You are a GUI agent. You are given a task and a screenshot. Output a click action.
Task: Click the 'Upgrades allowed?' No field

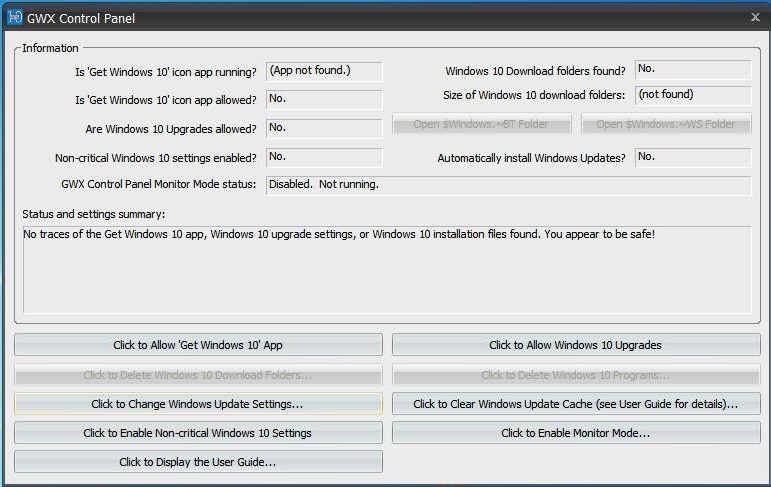324,128
